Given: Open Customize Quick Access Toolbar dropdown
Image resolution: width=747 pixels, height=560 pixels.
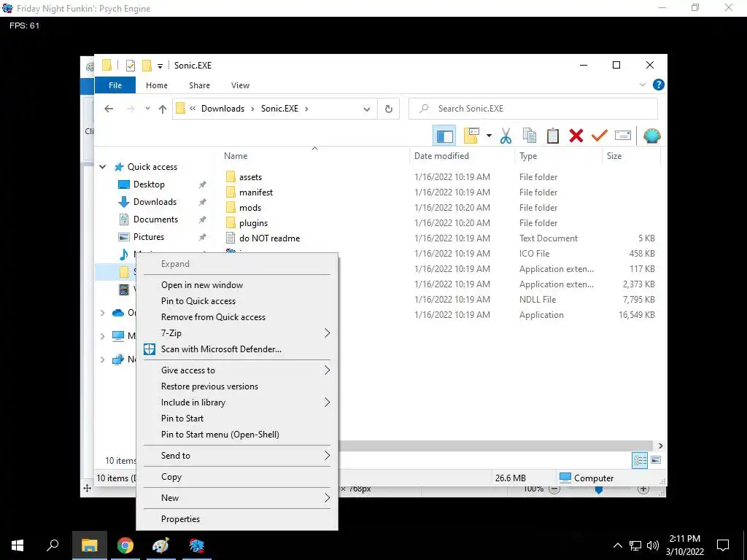Looking at the screenshot, I should 160,66.
